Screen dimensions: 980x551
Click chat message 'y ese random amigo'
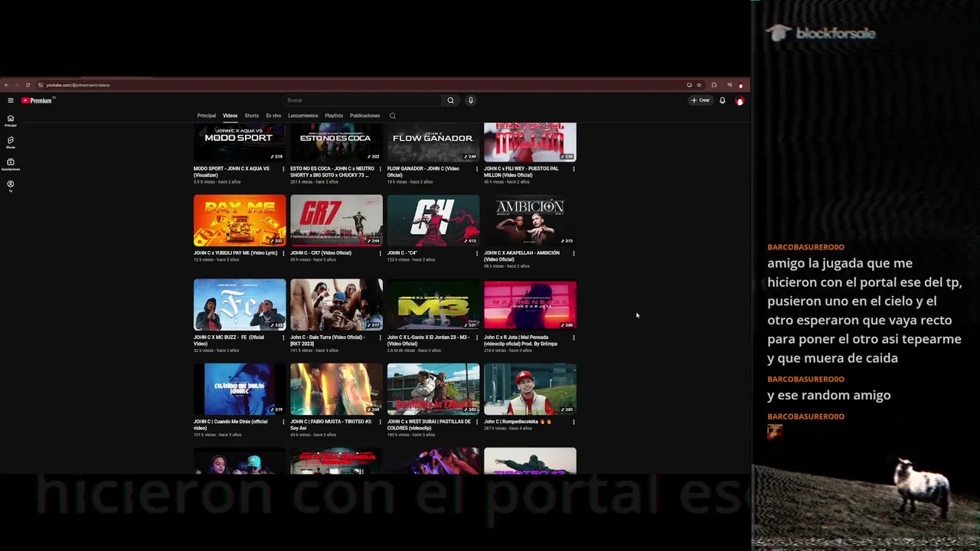pos(828,396)
